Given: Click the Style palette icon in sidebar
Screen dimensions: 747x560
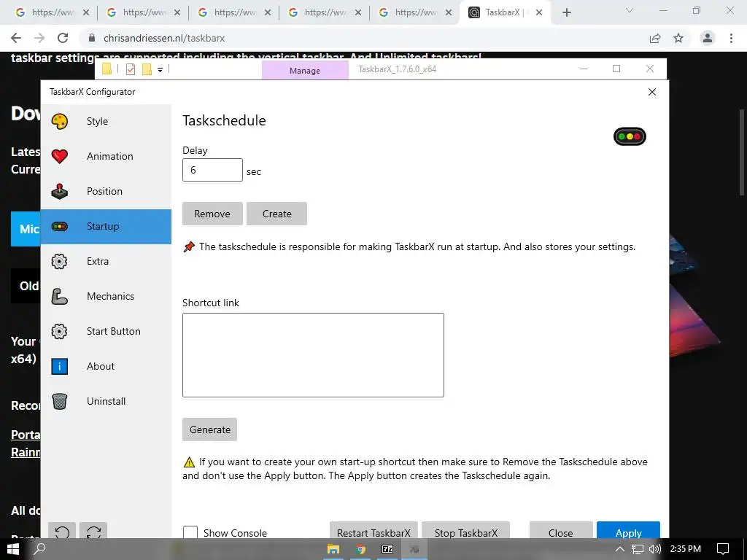Looking at the screenshot, I should [x=60, y=122].
